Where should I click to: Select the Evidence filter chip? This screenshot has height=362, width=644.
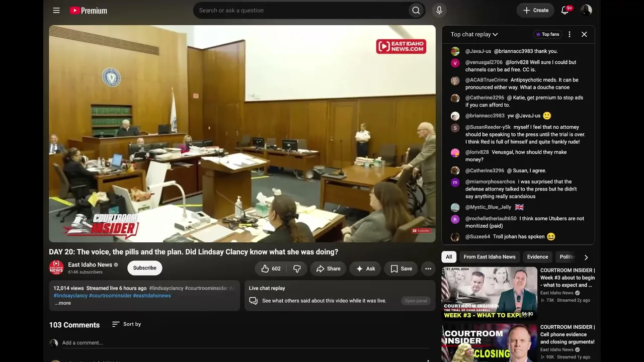click(x=537, y=257)
